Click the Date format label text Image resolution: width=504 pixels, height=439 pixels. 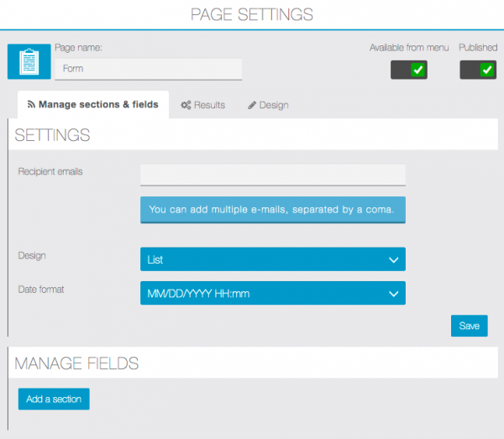pyautogui.click(x=41, y=290)
